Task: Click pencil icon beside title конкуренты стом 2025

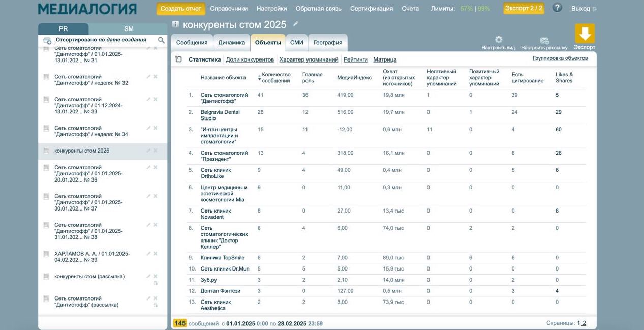Action: coord(296,24)
